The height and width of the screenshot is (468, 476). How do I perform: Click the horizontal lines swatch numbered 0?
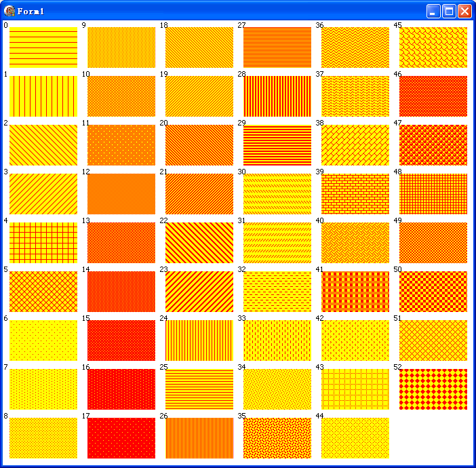point(43,47)
